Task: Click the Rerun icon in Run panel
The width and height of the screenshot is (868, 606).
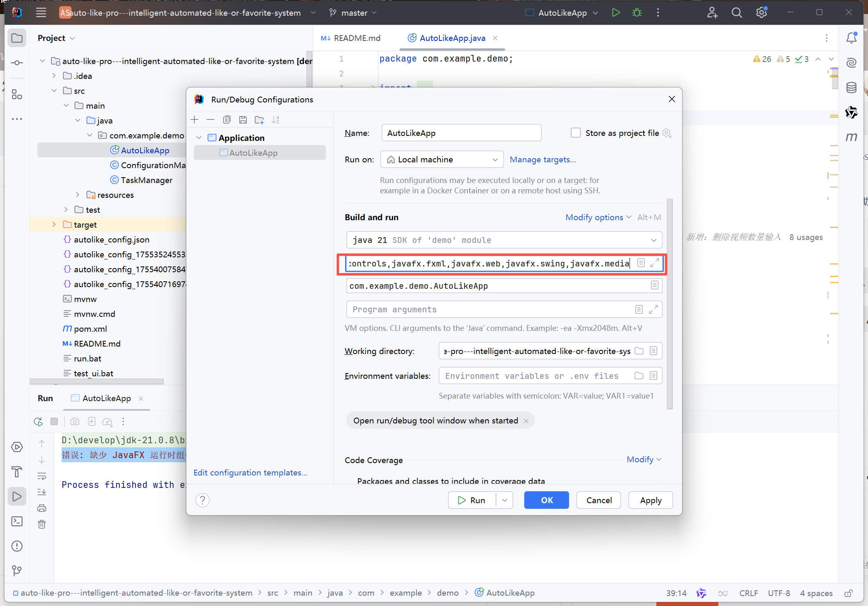Action: click(38, 421)
